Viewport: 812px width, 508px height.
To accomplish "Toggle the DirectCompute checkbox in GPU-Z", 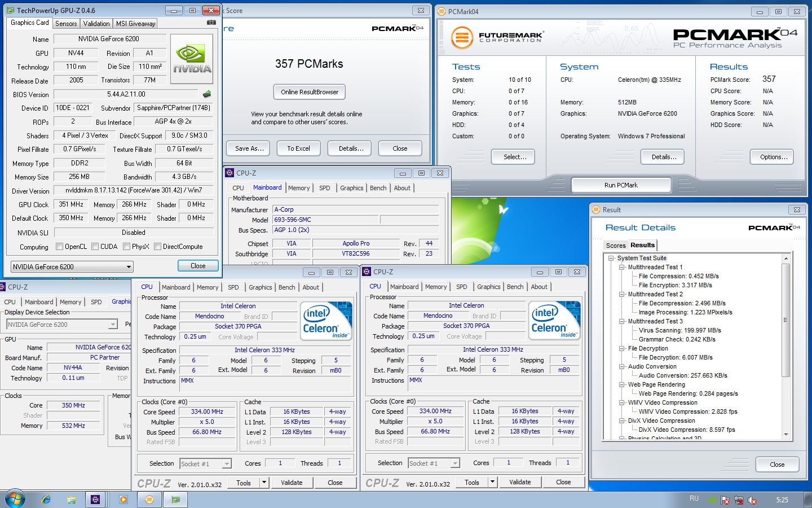I will coord(158,247).
